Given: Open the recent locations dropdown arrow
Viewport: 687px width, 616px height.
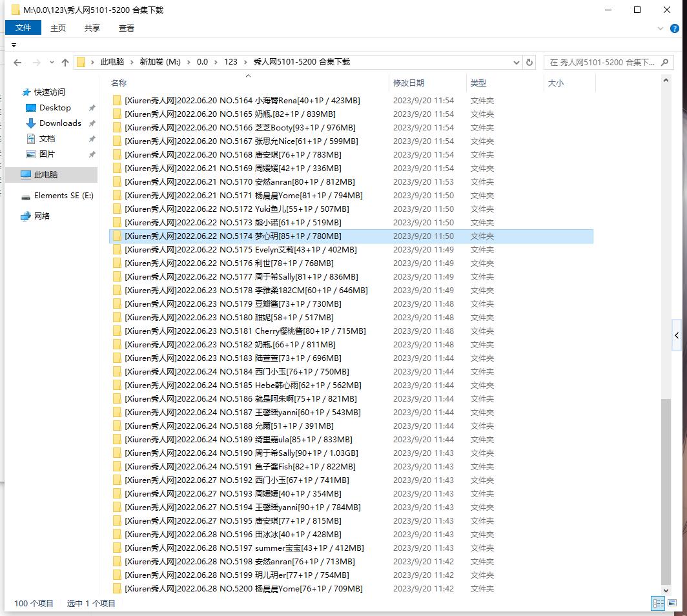Looking at the screenshot, I should click(52, 63).
